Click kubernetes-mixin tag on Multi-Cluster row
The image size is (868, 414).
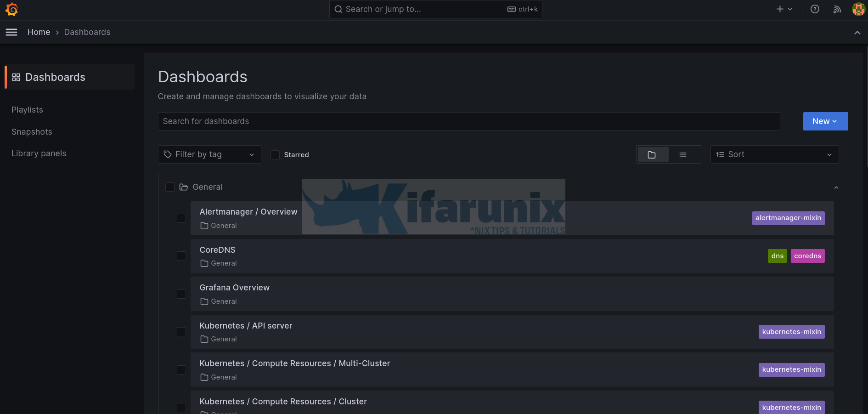791,369
